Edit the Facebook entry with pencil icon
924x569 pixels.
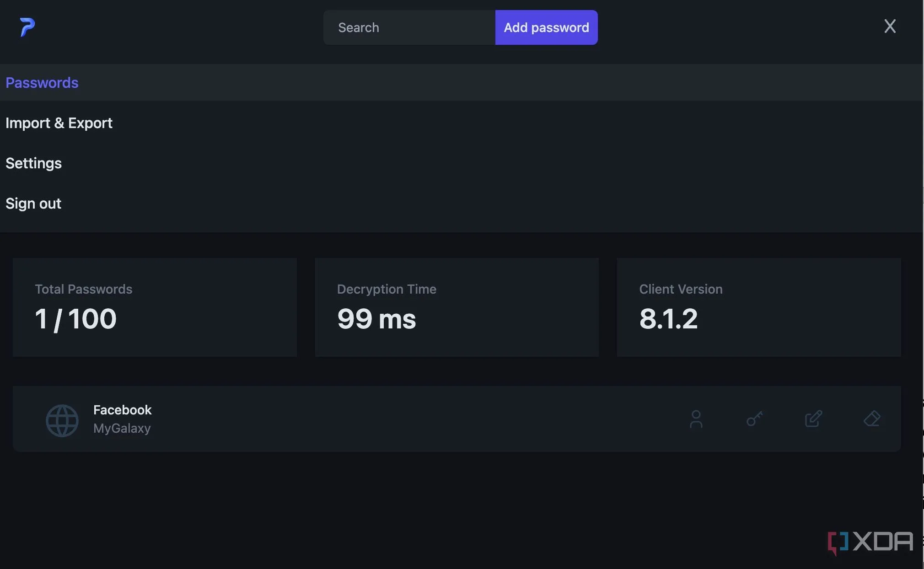[x=813, y=419]
